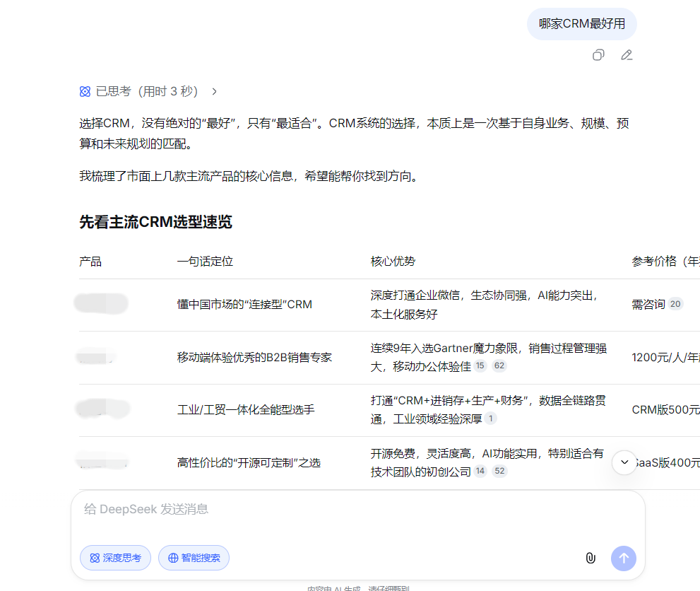Select cell 工业/工贸一体化全能型选手
Viewport: 700px width, 591px height.
tap(246, 409)
